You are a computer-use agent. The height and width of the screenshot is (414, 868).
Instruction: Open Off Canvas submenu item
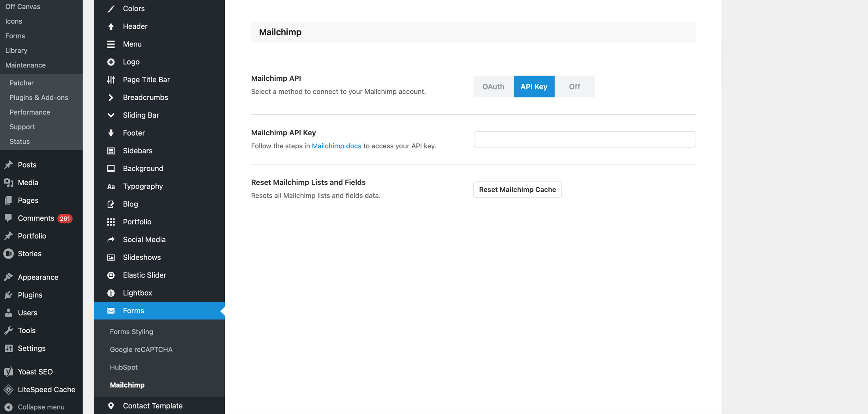point(22,6)
